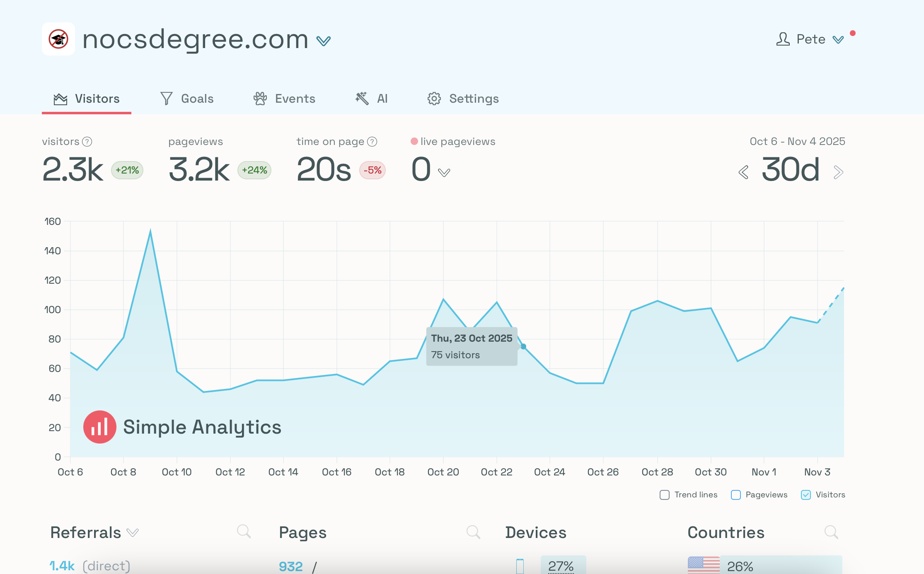924x574 pixels.
Task: Click the Simple Analytics logo on the chart
Action: point(99,427)
